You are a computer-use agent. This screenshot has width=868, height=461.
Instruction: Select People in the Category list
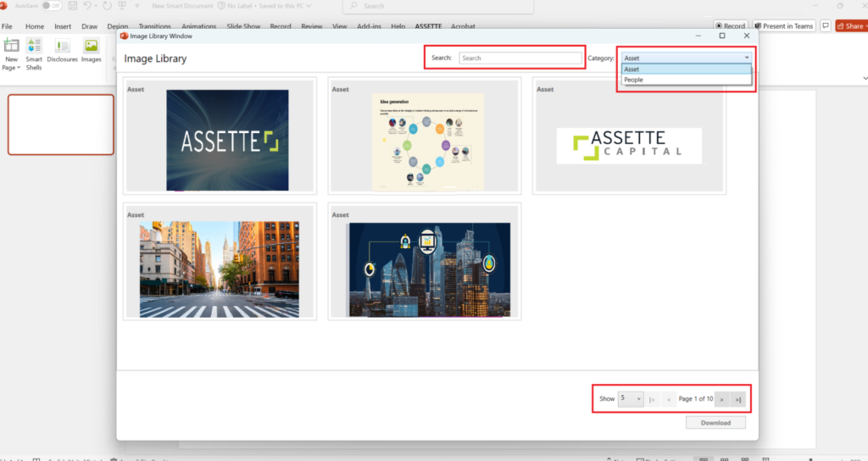tap(687, 80)
